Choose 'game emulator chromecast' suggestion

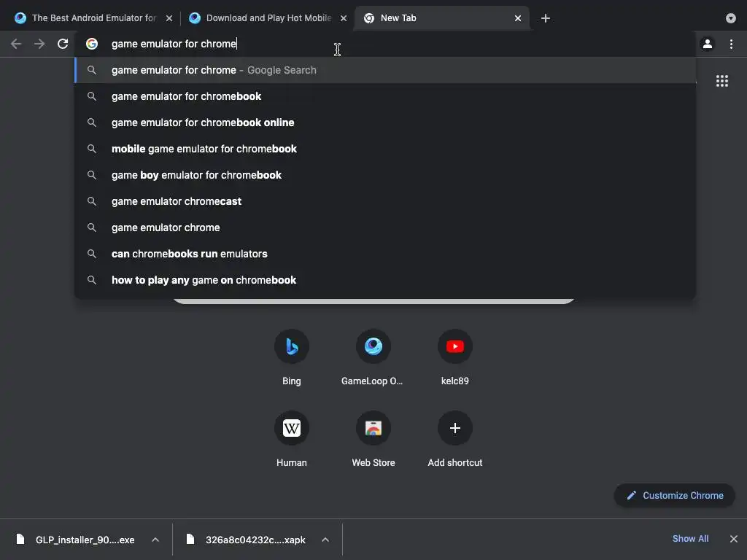coord(385,201)
